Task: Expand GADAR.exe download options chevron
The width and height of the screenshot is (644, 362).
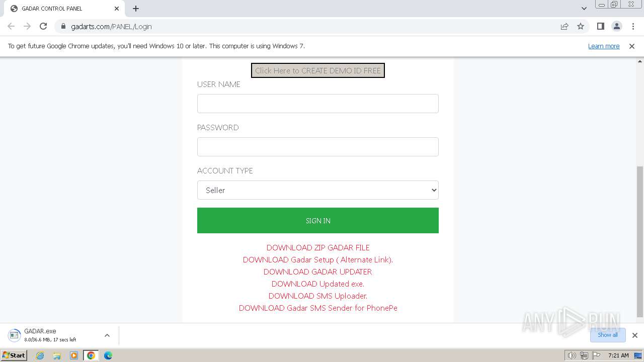Action: [x=107, y=335]
